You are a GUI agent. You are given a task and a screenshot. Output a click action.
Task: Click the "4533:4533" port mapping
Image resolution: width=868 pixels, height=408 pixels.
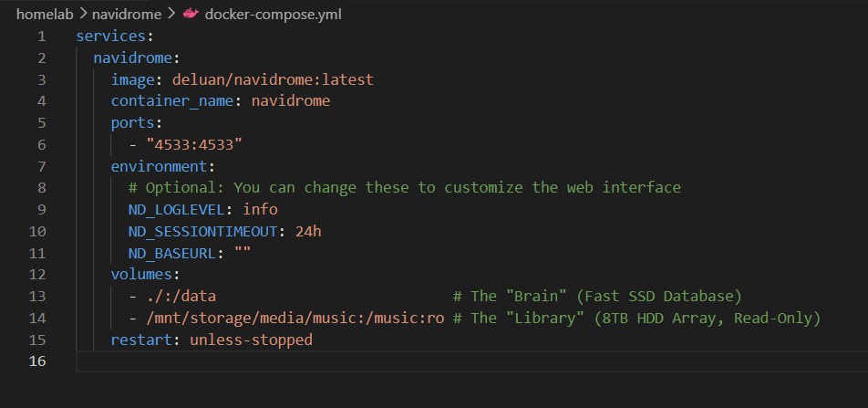194,144
